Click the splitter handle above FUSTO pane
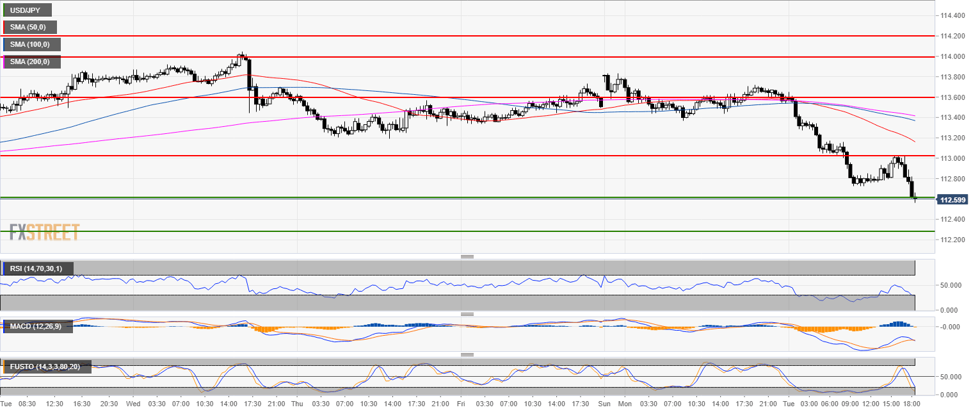This screenshot has width=980, height=412. (467, 354)
